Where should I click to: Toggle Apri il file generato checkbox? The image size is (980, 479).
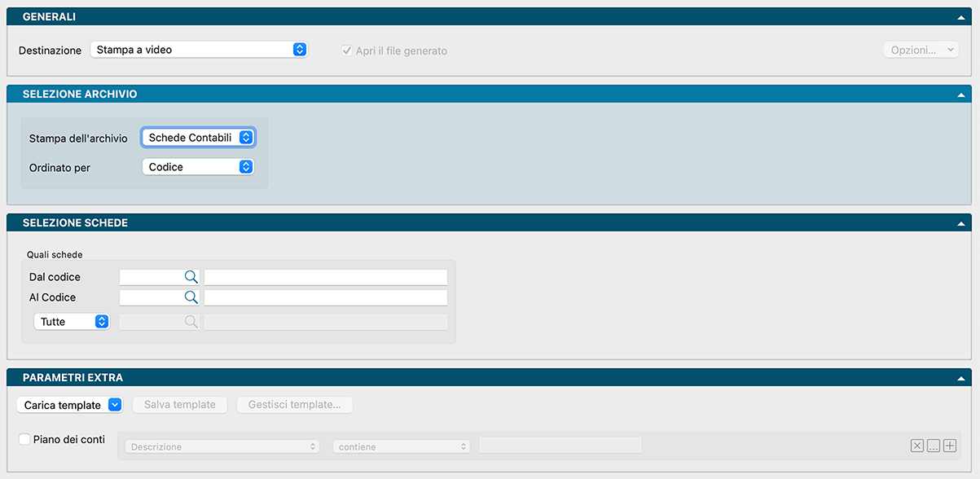347,51
